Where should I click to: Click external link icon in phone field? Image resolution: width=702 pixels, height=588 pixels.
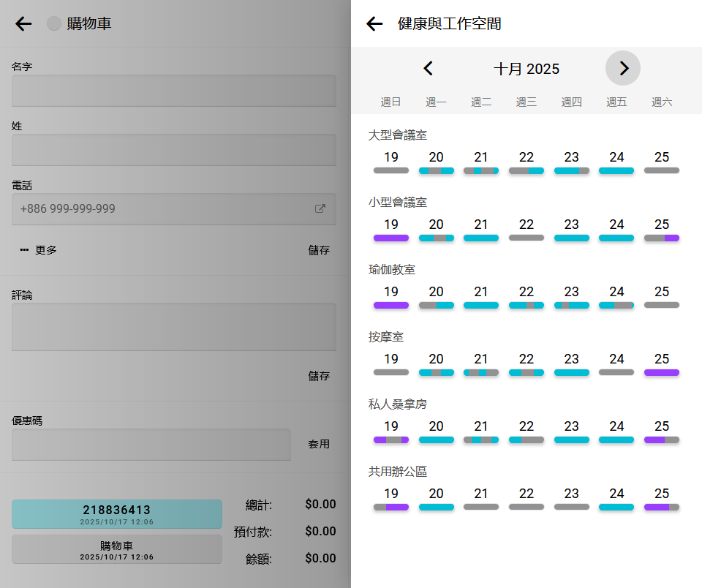(x=320, y=208)
